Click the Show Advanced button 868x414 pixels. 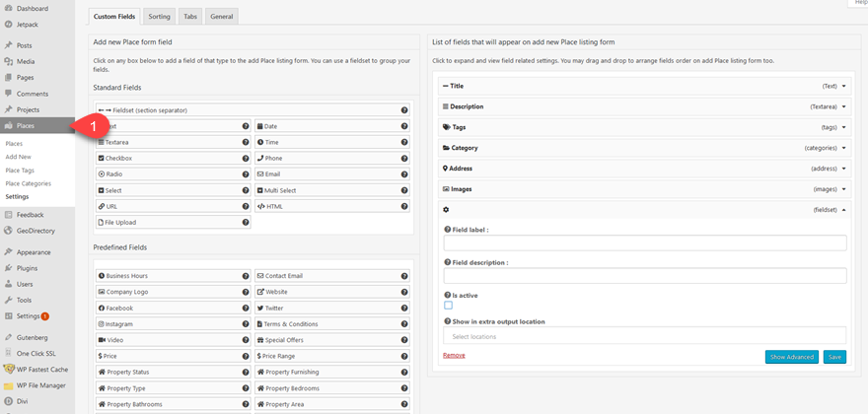click(792, 357)
